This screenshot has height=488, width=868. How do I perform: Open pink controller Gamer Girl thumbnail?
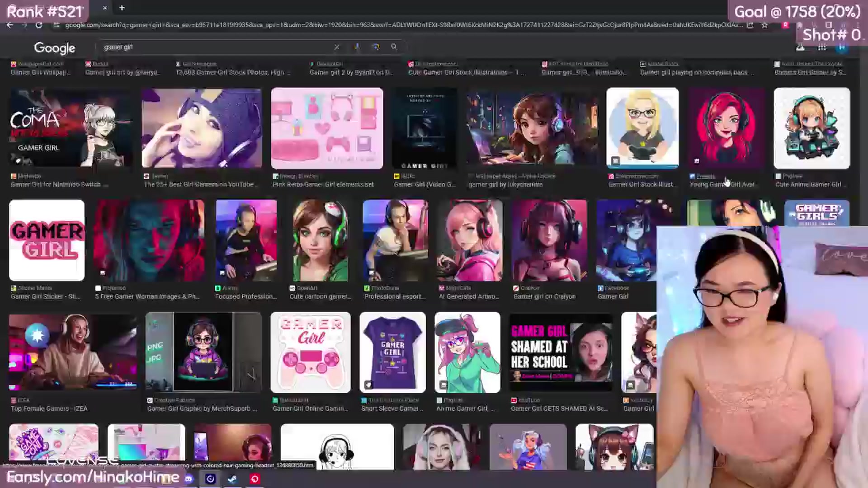click(x=311, y=352)
